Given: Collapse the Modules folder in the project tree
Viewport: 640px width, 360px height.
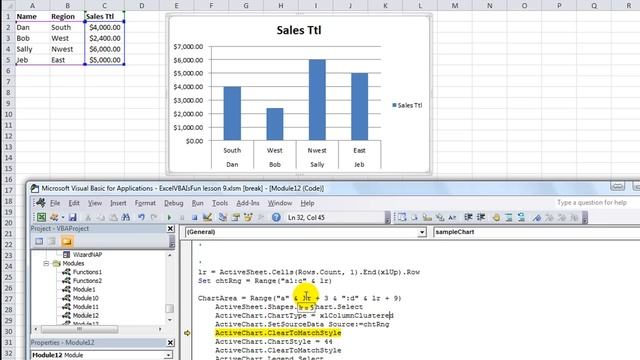Looking at the screenshot, I should pyautogui.click(x=46, y=263).
